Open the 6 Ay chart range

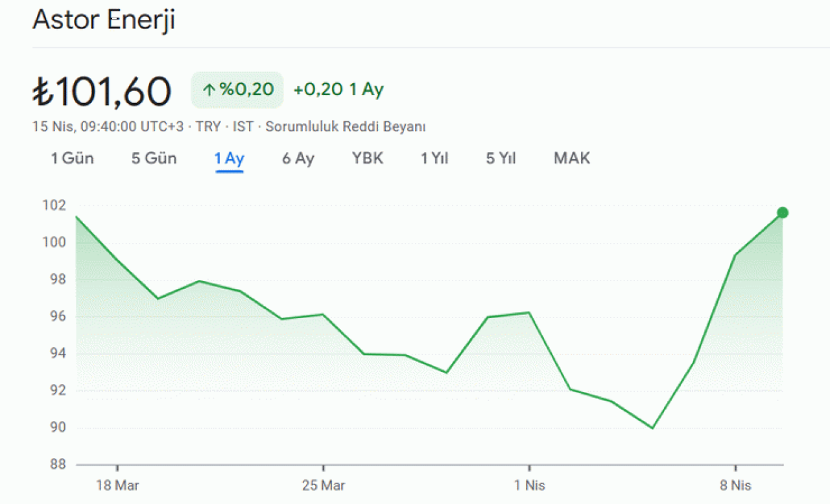[298, 159]
